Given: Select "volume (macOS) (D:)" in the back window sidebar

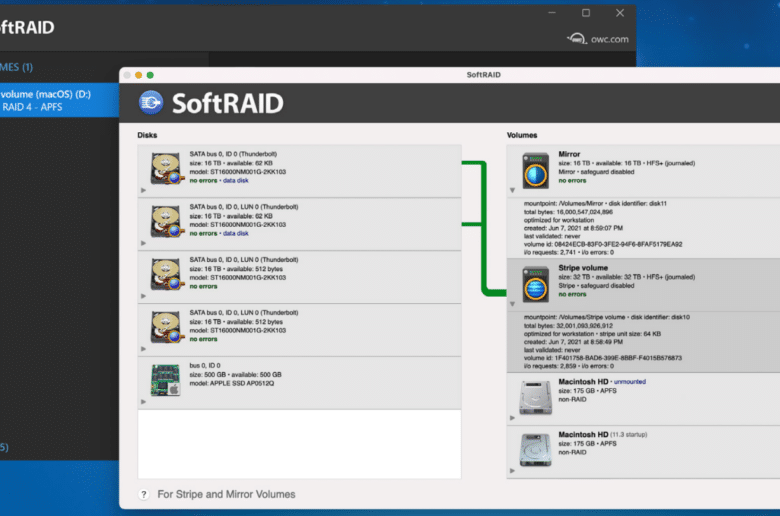Looking at the screenshot, I should 59,100.
